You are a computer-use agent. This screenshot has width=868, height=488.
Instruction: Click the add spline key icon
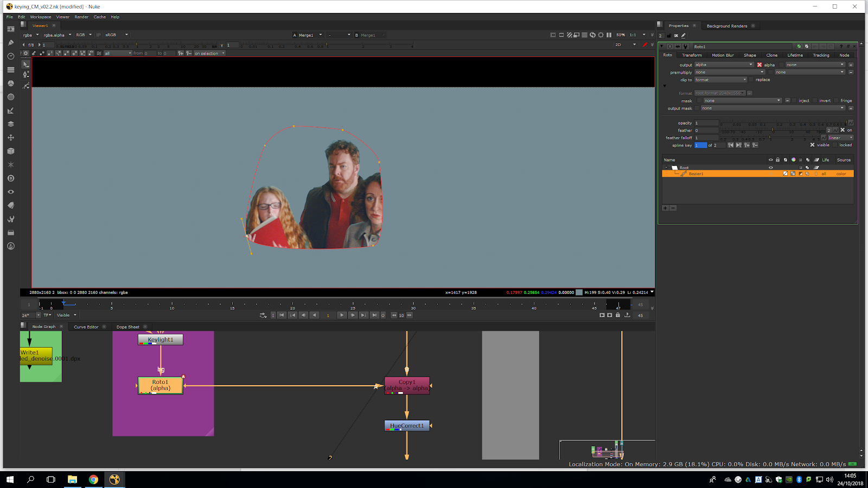747,145
